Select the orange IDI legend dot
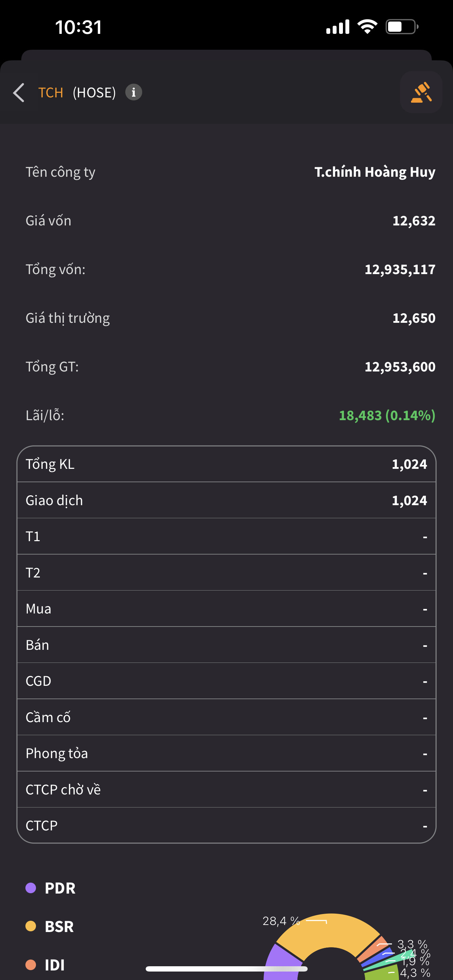Image resolution: width=453 pixels, height=980 pixels. 31,964
